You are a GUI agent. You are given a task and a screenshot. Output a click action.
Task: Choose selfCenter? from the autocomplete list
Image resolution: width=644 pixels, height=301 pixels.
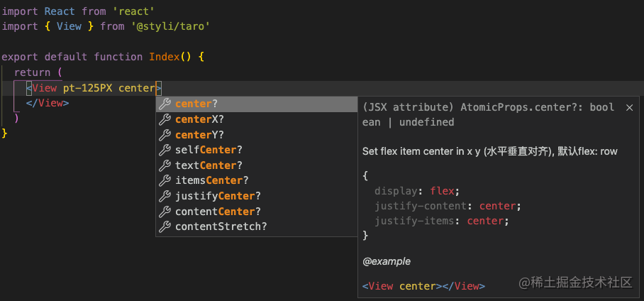pos(209,150)
